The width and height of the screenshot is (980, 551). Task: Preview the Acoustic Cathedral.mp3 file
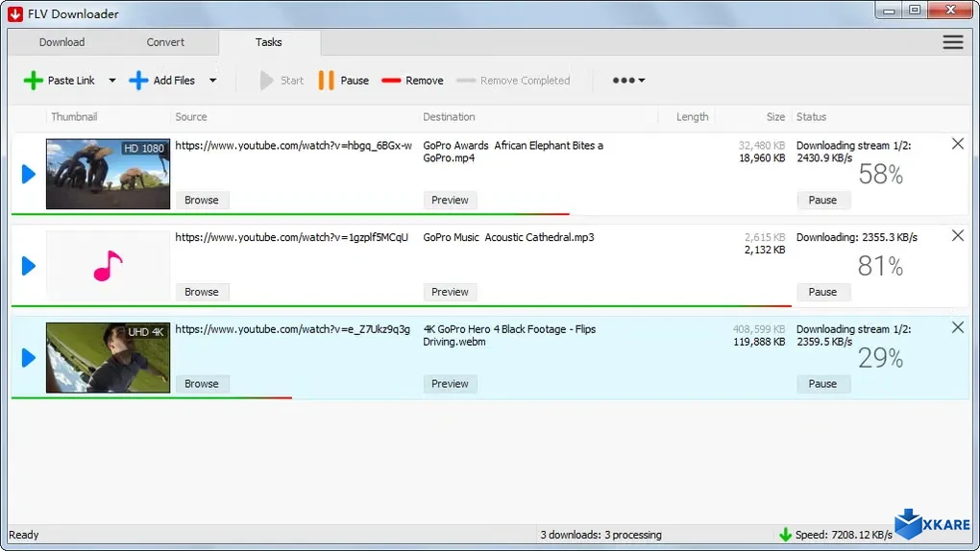450,292
